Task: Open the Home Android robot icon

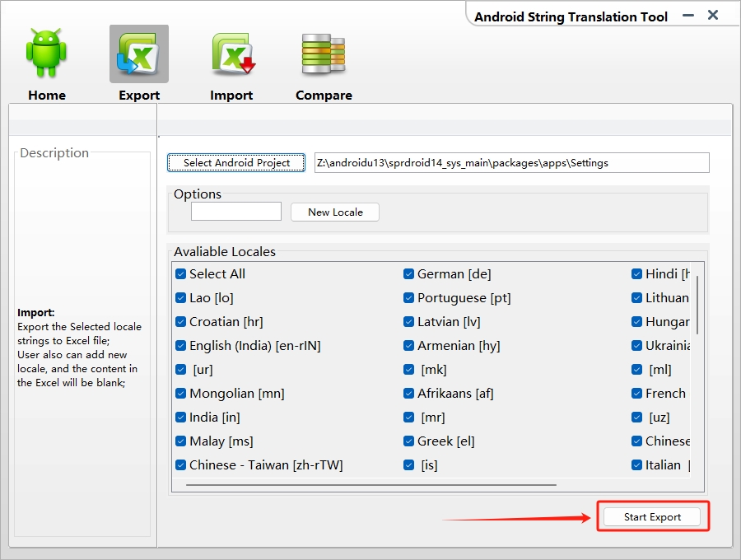Action: tap(46, 53)
